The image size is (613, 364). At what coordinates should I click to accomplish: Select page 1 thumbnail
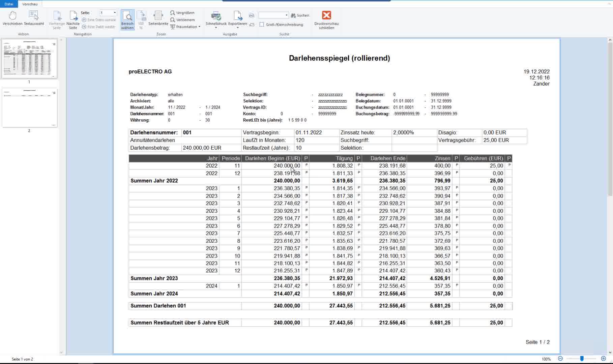coord(29,59)
